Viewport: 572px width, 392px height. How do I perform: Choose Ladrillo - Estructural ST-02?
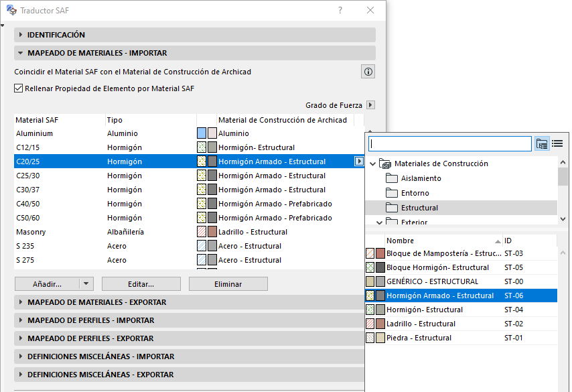point(461,324)
